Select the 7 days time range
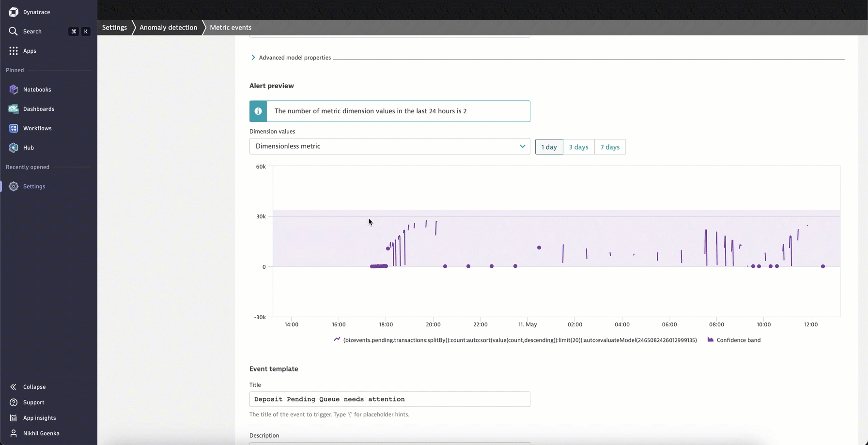The image size is (868, 445). [x=610, y=147]
